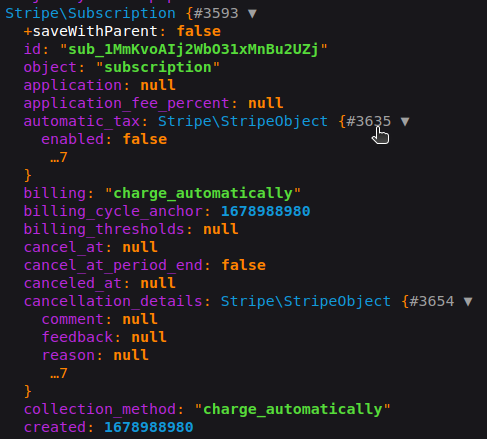Click the application_fee_percent key
Image resolution: width=487 pixels, height=439 pixels.
[127, 103]
